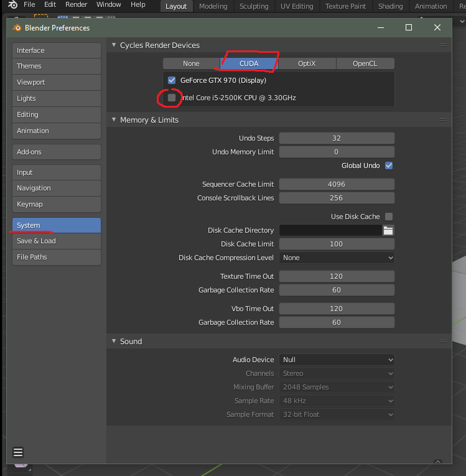Collapse Cycles Render Devices panel
466x476 pixels.
[x=114, y=45]
